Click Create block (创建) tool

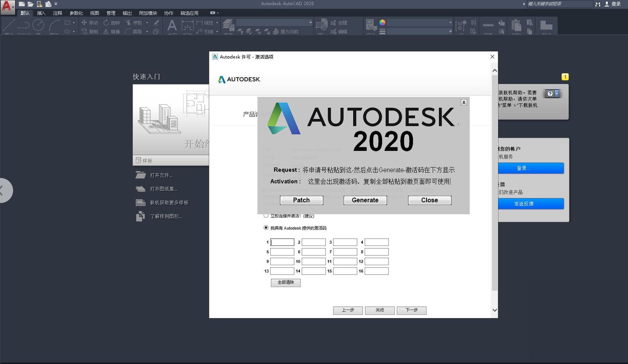pos(339,23)
